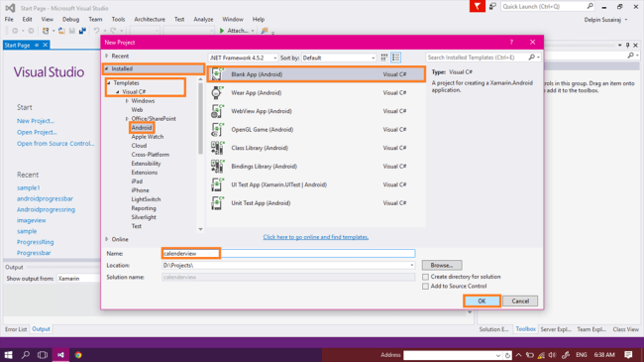644x362 pixels.
Task: Check the Add to Source Control box
Action: (425, 287)
